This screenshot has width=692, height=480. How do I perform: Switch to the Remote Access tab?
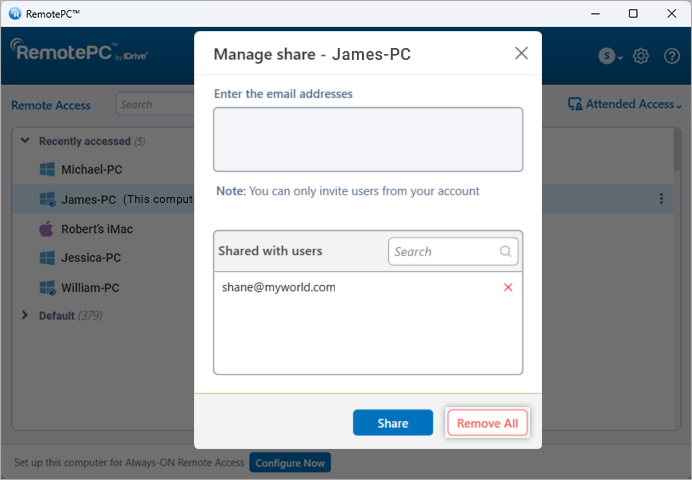coord(51,105)
